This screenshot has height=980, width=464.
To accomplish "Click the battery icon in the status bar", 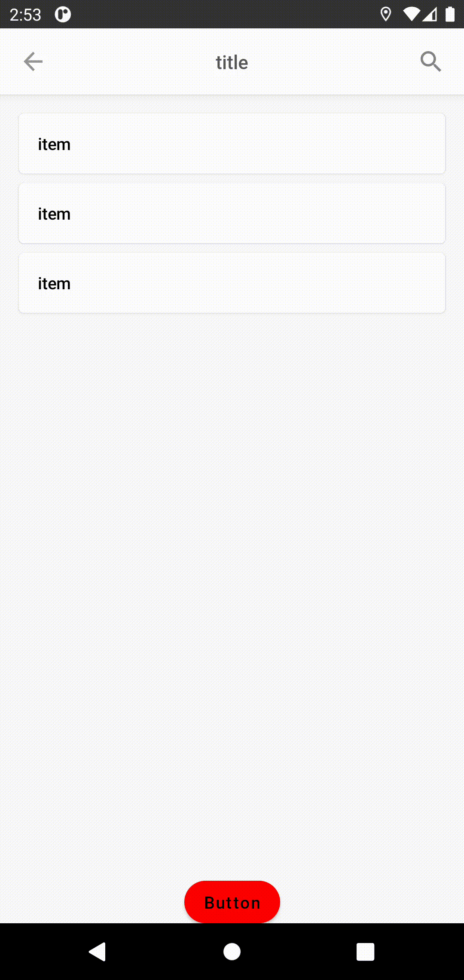I will tap(450, 14).
